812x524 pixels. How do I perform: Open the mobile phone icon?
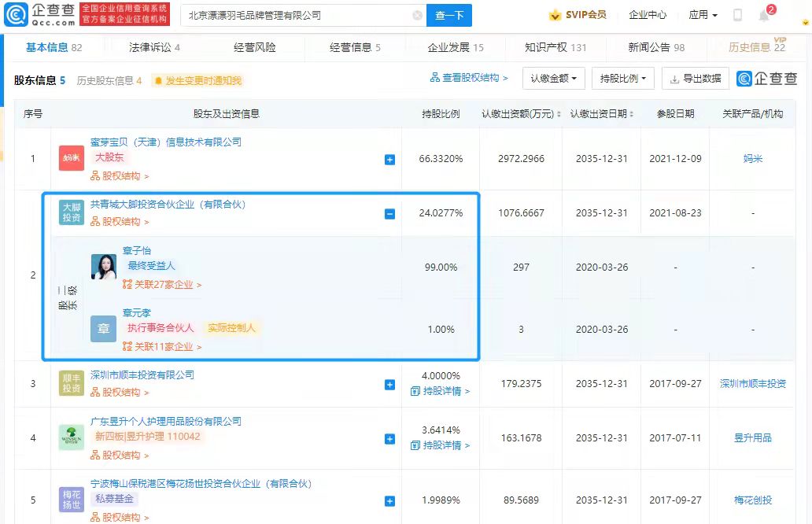coord(738,16)
